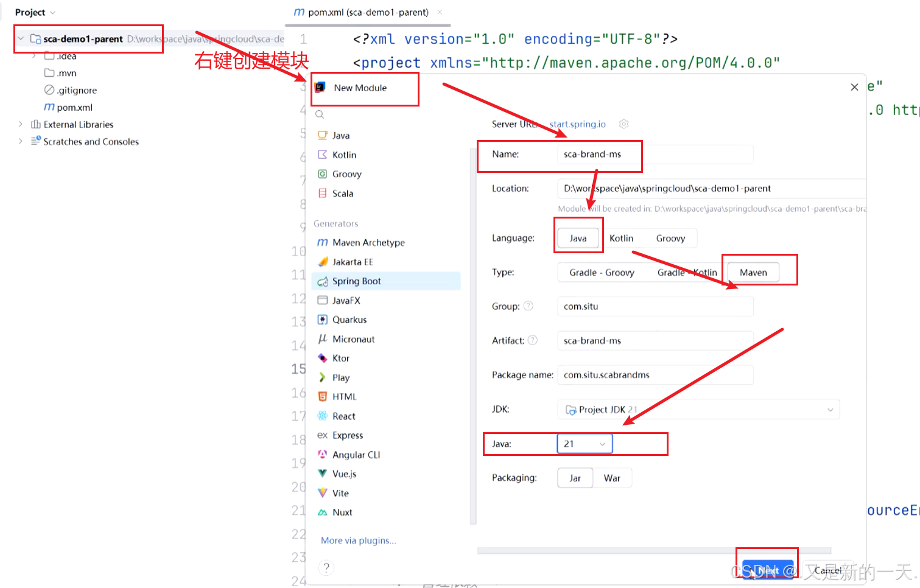
Task: Show the Artifact field help icon
Action: click(533, 340)
